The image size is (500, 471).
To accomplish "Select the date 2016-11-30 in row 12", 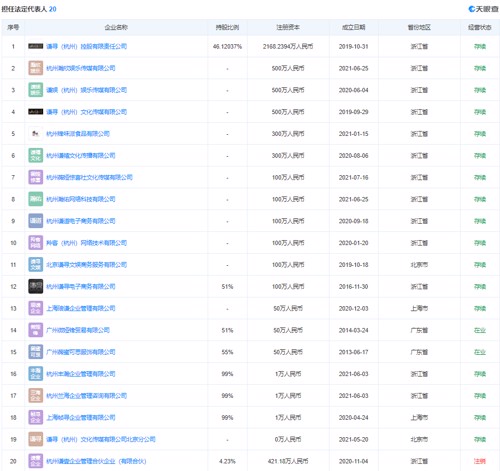I will 354,287.
